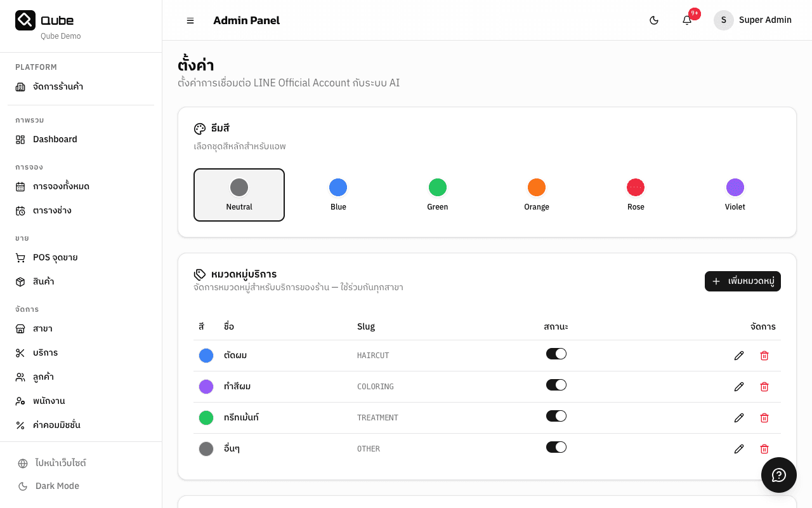Delete the ทำสีผม category via trash icon
The height and width of the screenshot is (508, 812).
tap(764, 387)
